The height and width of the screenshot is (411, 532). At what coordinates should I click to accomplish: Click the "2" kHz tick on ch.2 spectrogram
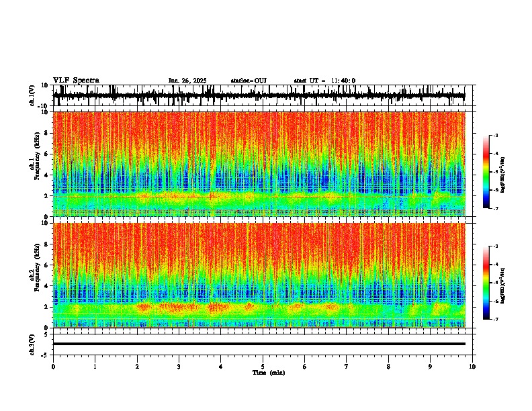point(46,307)
